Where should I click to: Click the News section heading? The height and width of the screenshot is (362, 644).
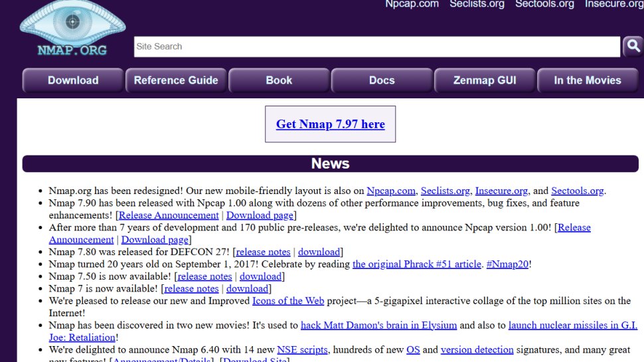(330, 163)
